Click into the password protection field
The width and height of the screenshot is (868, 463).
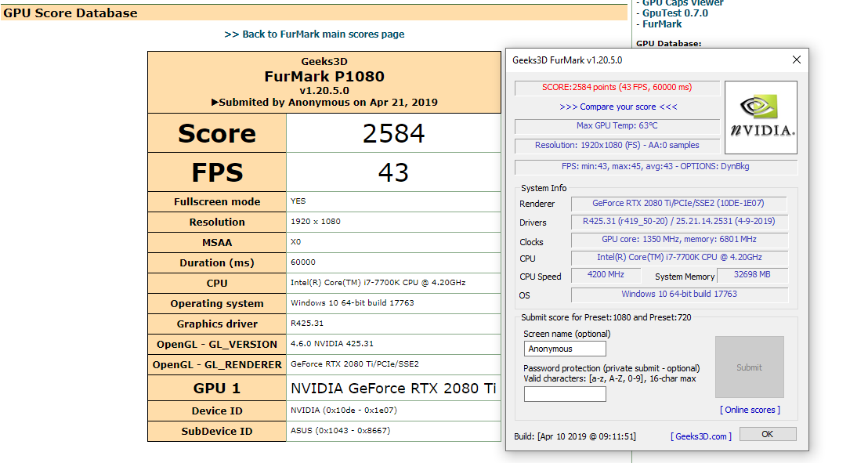(x=565, y=394)
